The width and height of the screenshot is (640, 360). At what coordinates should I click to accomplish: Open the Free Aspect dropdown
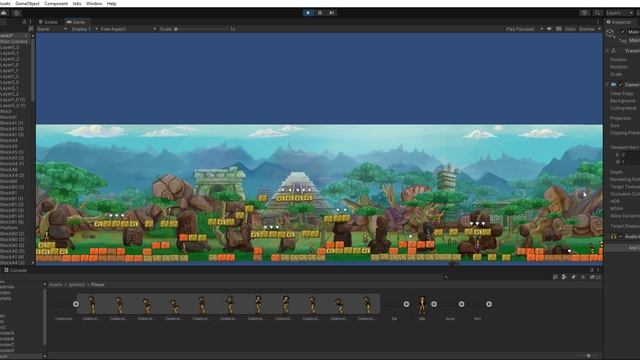pos(128,29)
